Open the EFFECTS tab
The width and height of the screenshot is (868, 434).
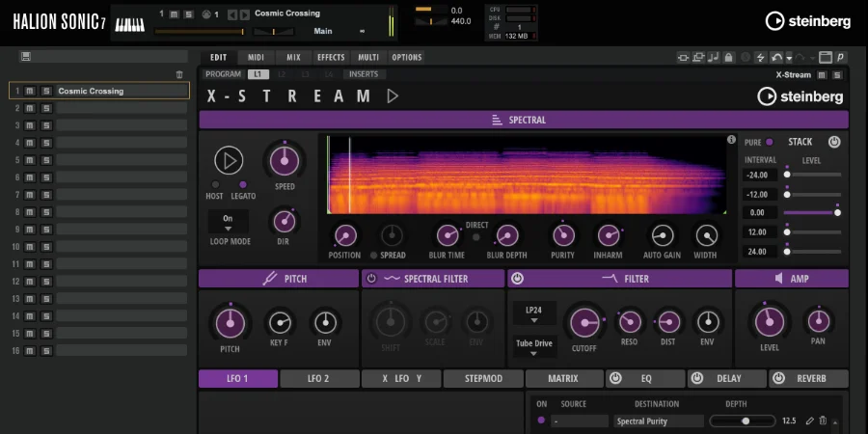click(x=331, y=57)
